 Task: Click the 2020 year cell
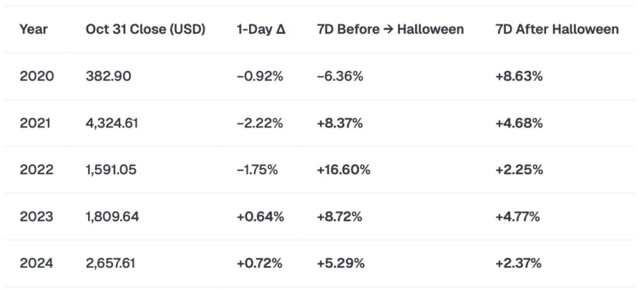point(36,76)
